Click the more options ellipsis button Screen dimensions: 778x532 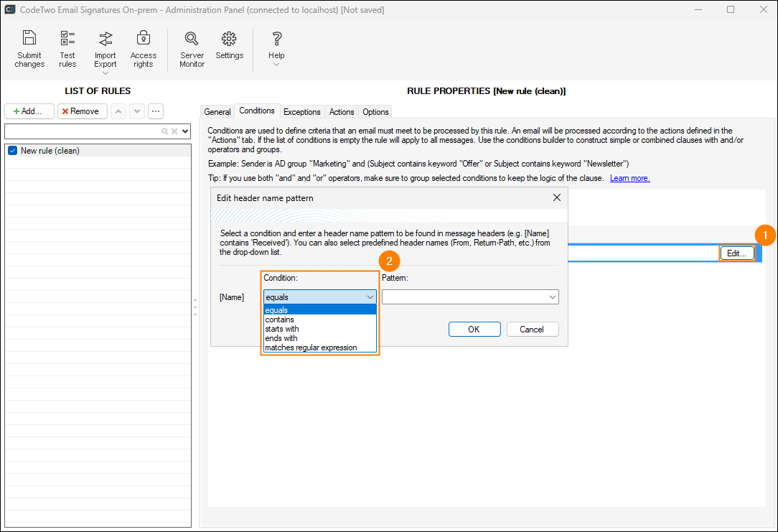pos(155,111)
